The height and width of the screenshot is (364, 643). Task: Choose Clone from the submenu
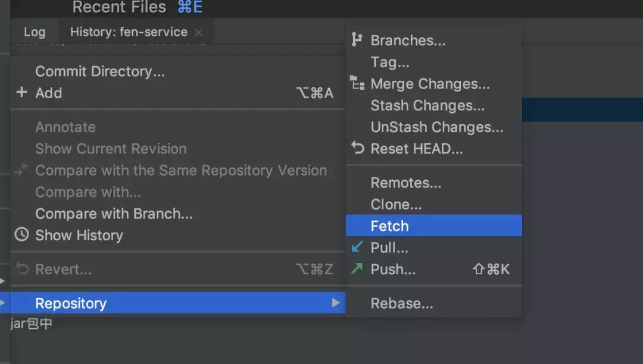[x=396, y=205]
